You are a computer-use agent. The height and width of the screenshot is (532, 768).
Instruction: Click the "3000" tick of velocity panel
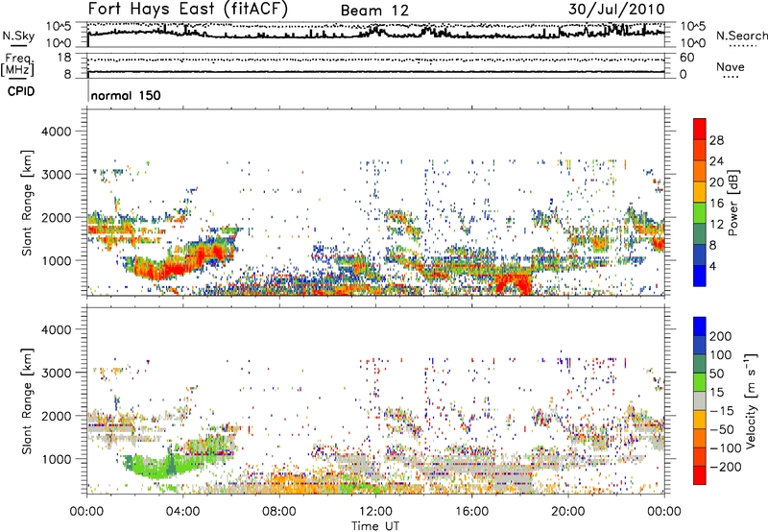[56, 373]
